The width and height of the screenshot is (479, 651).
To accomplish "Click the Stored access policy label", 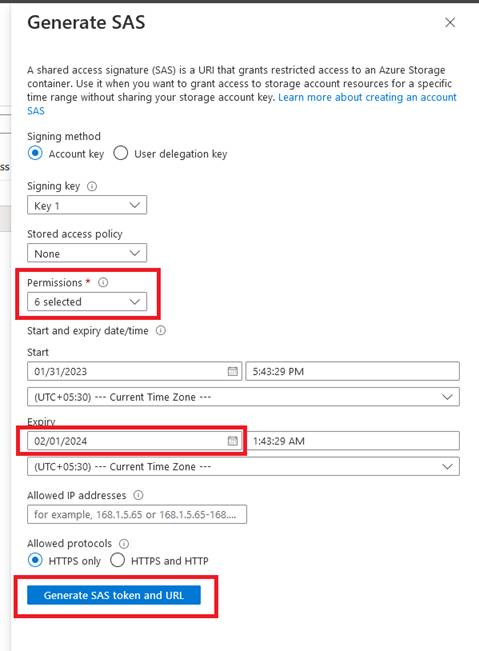I will [75, 234].
